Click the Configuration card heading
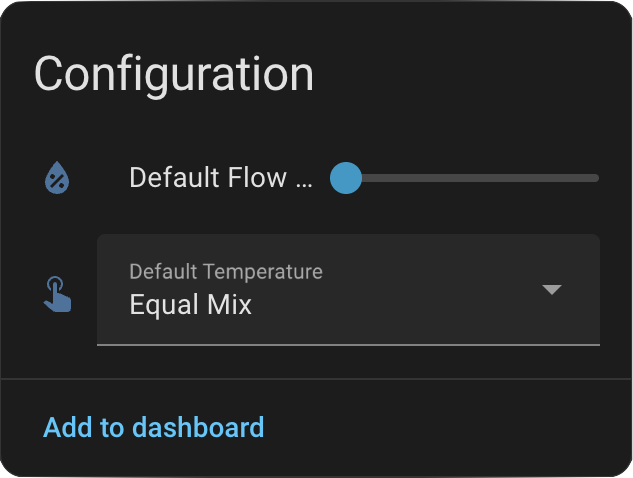Viewport: 633px width, 478px height. 174,75
